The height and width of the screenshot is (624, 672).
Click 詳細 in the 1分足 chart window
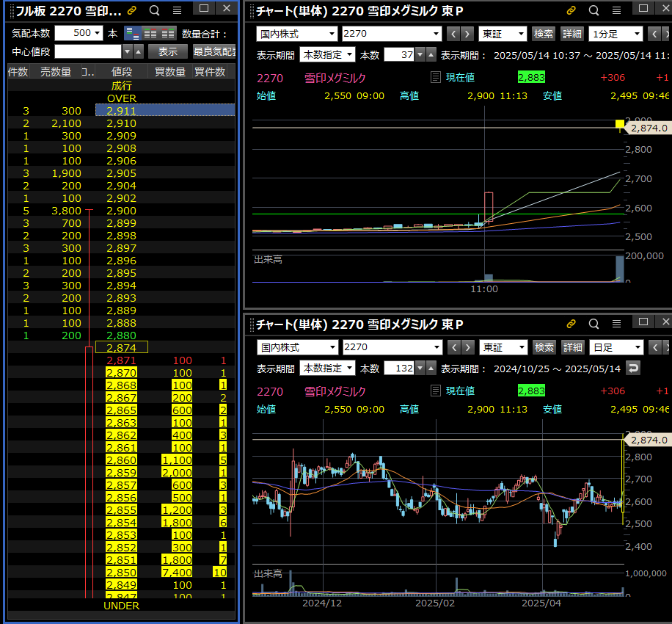point(571,34)
